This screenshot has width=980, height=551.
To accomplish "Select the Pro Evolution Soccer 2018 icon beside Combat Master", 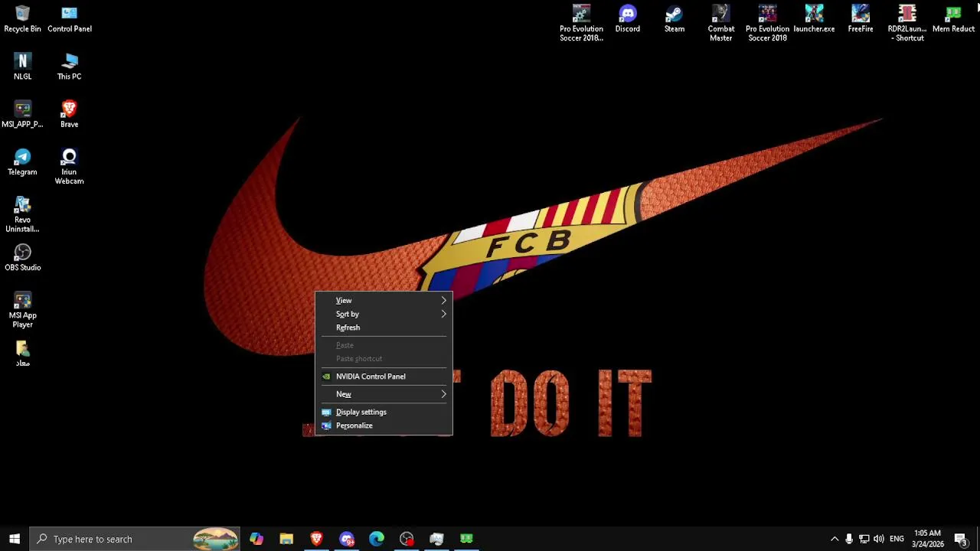I will [x=766, y=23].
